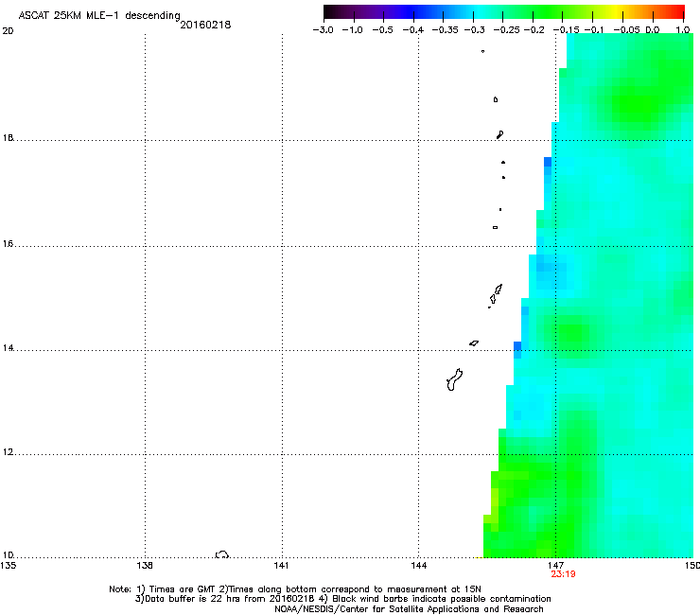Click the -0.5 color scale label

click(x=382, y=30)
